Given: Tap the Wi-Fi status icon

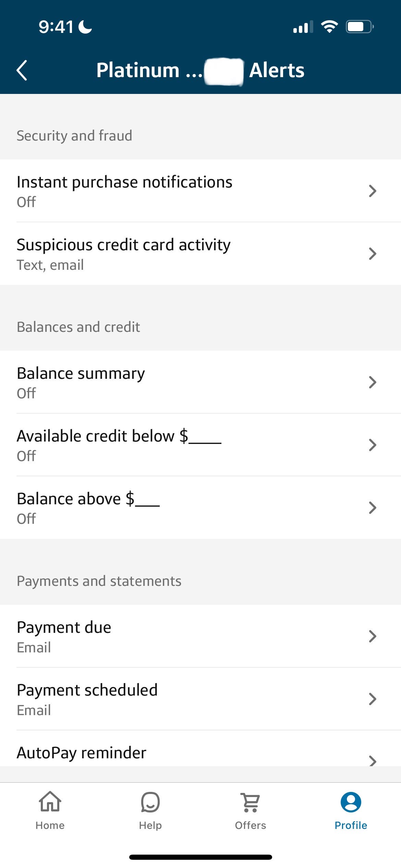Looking at the screenshot, I should pyautogui.click(x=329, y=27).
